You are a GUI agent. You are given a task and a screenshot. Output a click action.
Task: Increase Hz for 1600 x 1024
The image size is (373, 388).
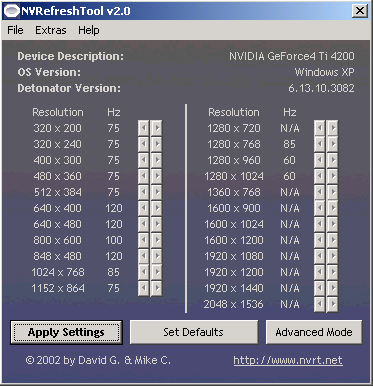(x=332, y=224)
